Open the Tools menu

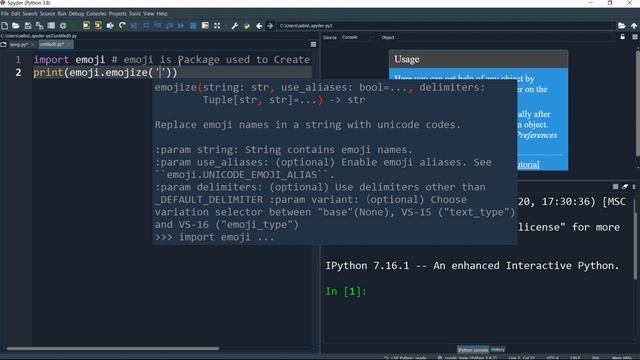(135, 14)
